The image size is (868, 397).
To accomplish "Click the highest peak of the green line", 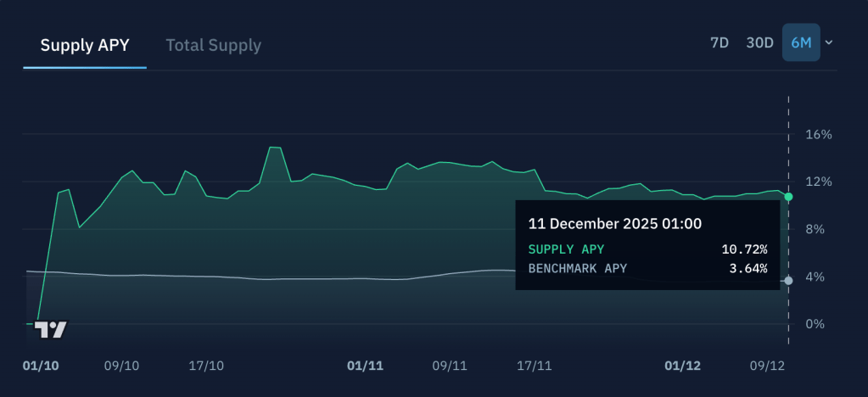I will point(273,148).
